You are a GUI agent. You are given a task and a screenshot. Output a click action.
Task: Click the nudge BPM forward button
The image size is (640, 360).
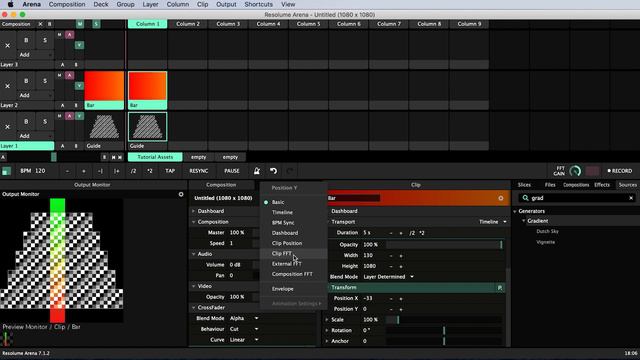click(116, 171)
